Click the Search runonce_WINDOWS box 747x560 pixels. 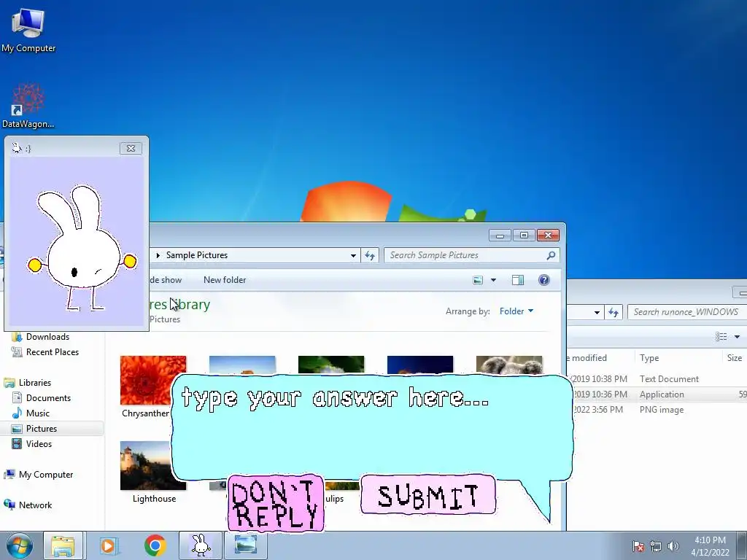click(686, 312)
